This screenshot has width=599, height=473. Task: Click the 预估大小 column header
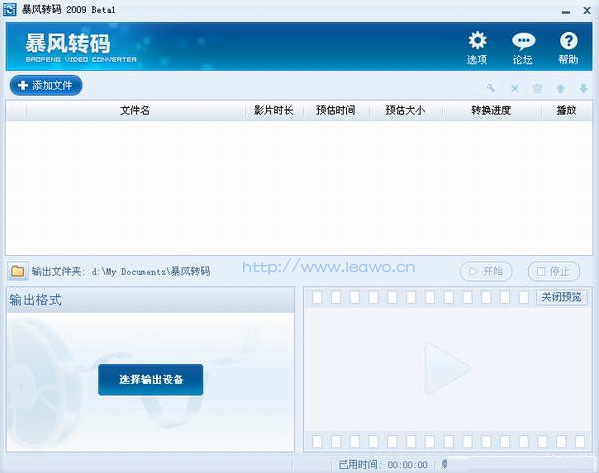coord(405,110)
